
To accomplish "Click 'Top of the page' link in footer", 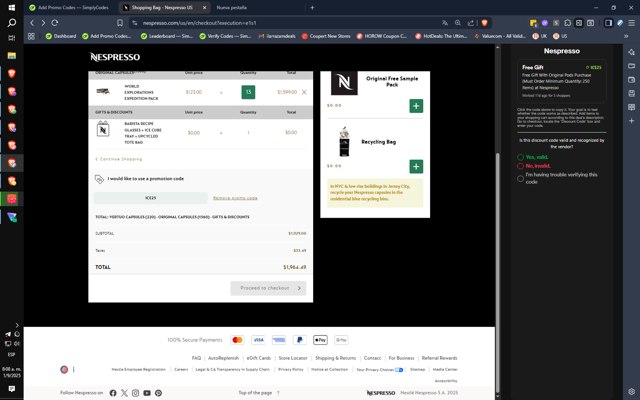I will pos(259,393).
